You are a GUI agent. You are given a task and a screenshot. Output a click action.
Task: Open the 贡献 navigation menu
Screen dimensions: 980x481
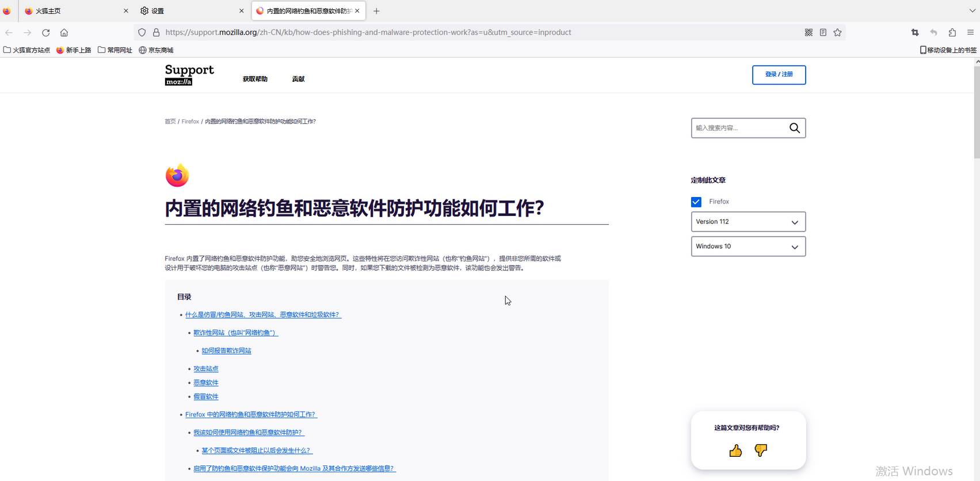click(x=298, y=79)
